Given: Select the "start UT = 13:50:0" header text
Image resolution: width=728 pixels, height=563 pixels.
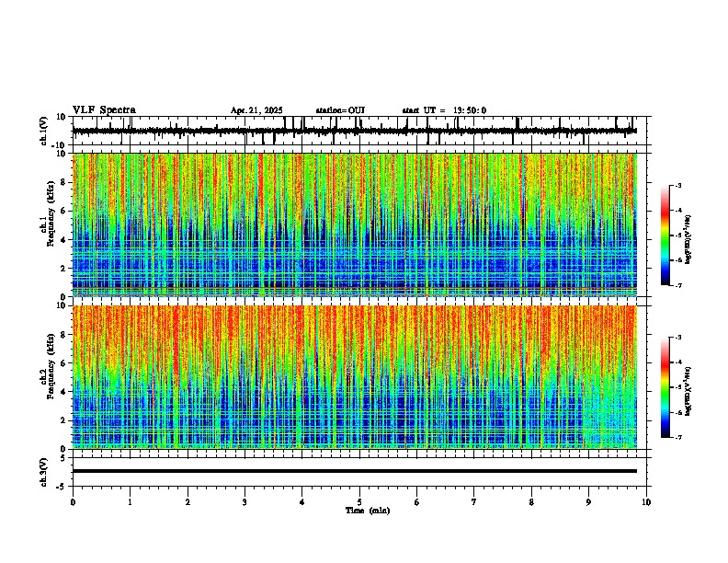Looking at the screenshot, I should coord(444,110).
